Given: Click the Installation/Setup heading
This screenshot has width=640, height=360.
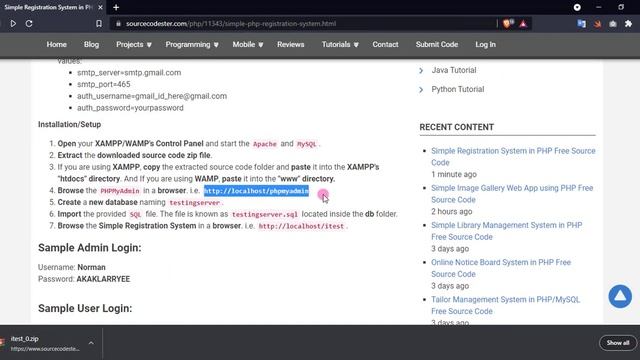Looking at the screenshot, I should (69, 124).
